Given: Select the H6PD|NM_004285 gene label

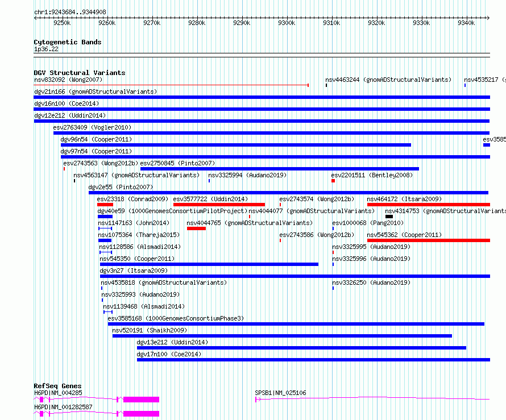Looking at the screenshot, I should 58,393.
